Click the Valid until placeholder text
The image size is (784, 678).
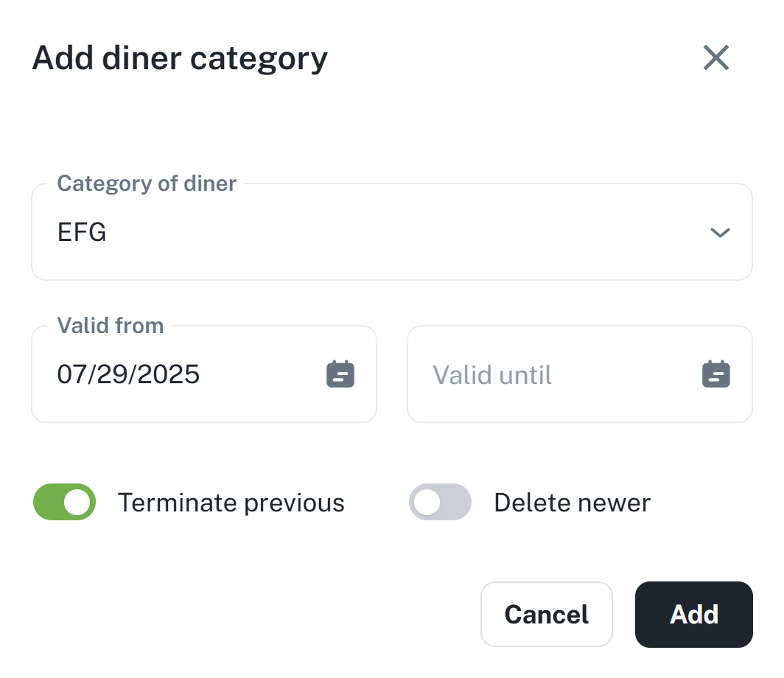coord(492,374)
